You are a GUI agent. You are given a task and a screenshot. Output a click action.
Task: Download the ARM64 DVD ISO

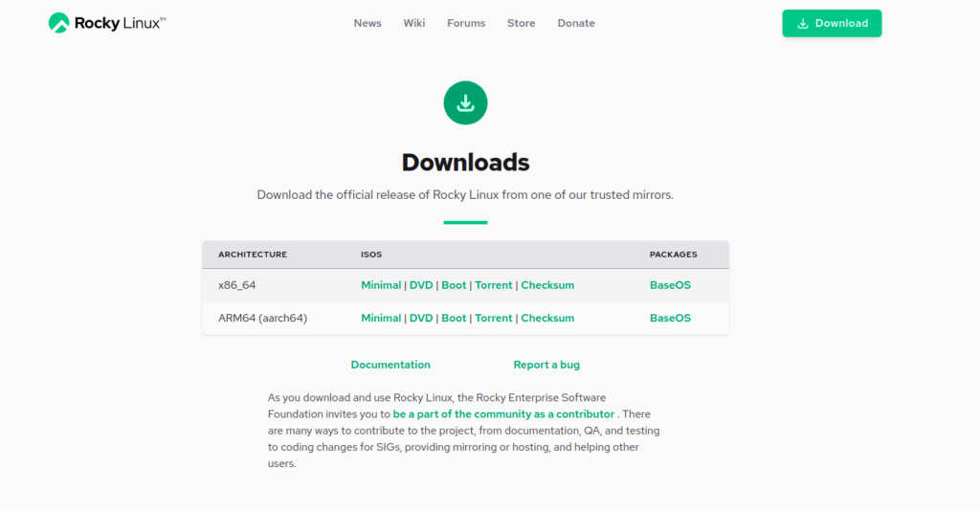click(x=421, y=318)
